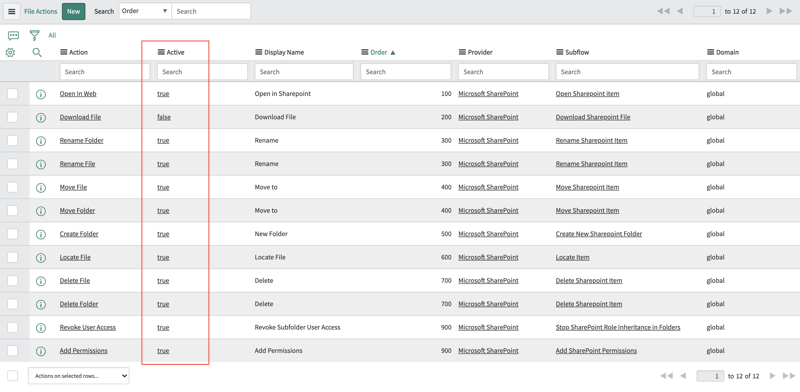Preview the Rename File record info icon
The image size is (800, 392).
point(41,164)
